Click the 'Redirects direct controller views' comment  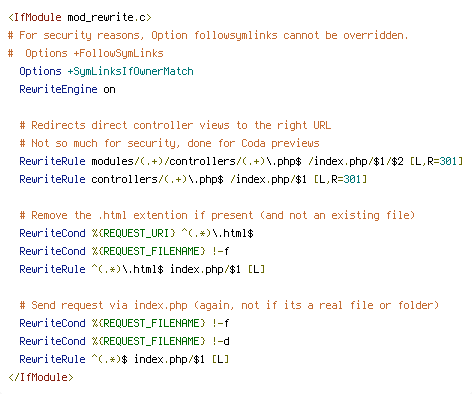click(x=175, y=125)
